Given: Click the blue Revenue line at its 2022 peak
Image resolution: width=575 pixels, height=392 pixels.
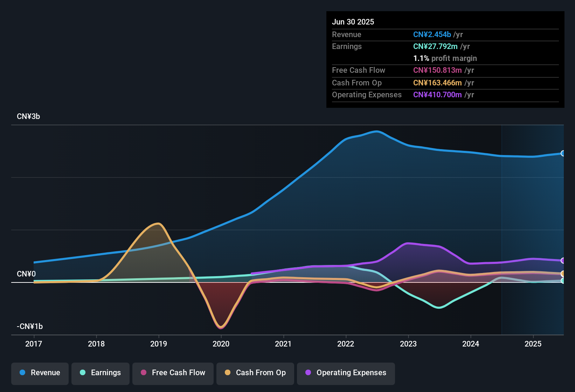Looking at the screenshot, I should point(376,132).
